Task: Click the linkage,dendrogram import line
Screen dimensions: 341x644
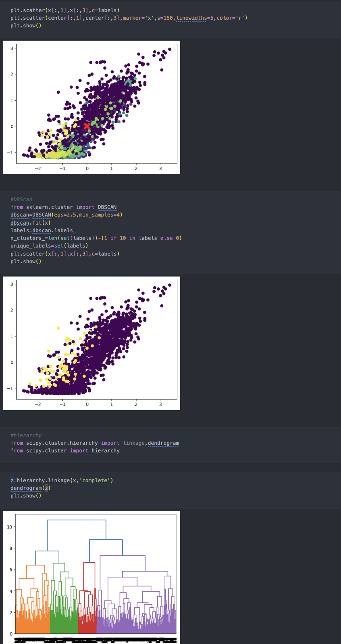Action: tap(95, 443)
